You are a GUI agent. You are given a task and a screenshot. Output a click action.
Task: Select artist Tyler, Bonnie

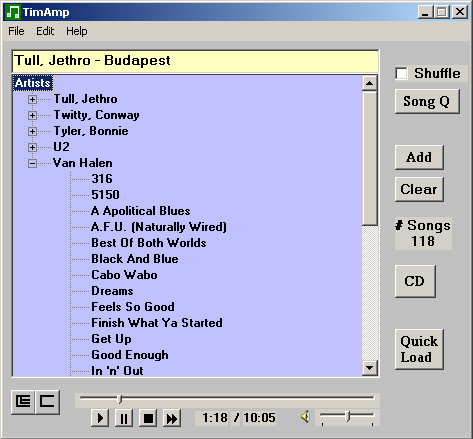coord(91,131)
